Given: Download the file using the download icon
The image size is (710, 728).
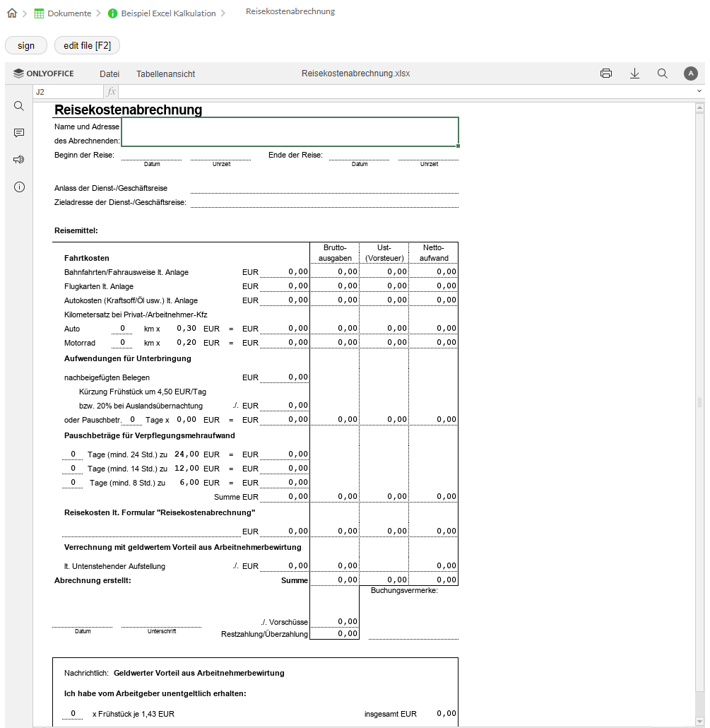Looking at the screenshot, I should coord(635,74).
